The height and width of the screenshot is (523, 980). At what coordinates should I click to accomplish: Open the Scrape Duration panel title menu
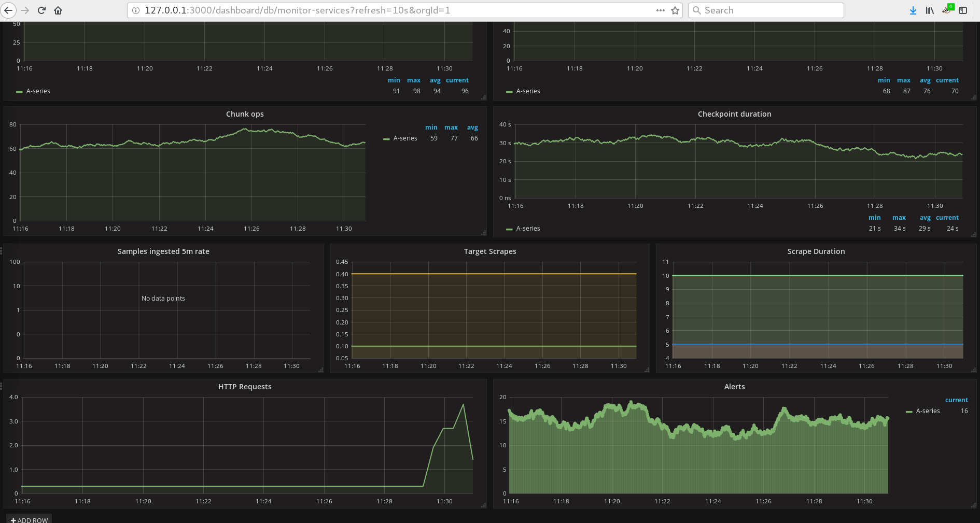[816, 251]
